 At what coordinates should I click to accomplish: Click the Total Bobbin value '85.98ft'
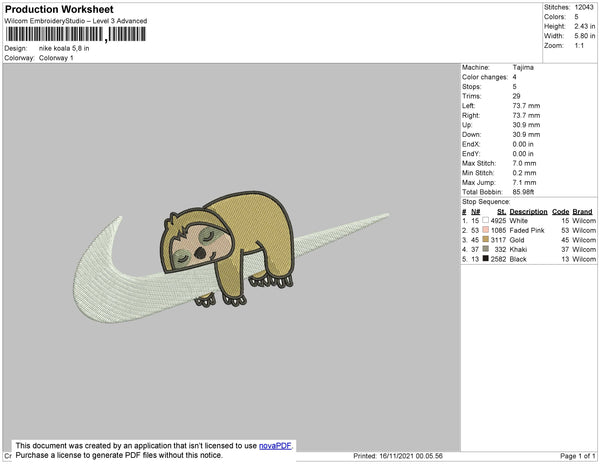523,192
